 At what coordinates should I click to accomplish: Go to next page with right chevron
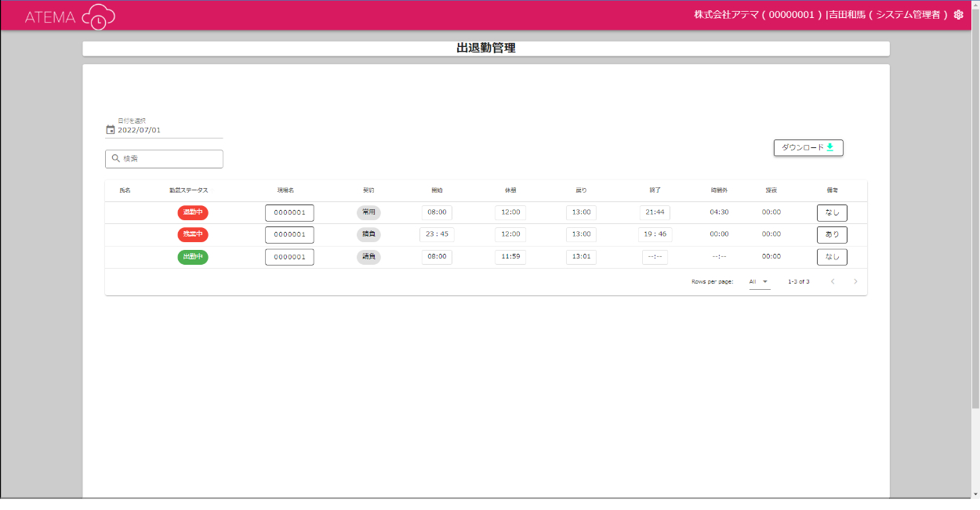click(x=855, y=281)
